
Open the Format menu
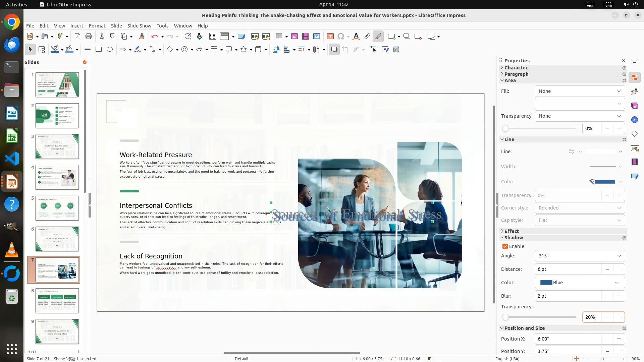click(97, 26)
